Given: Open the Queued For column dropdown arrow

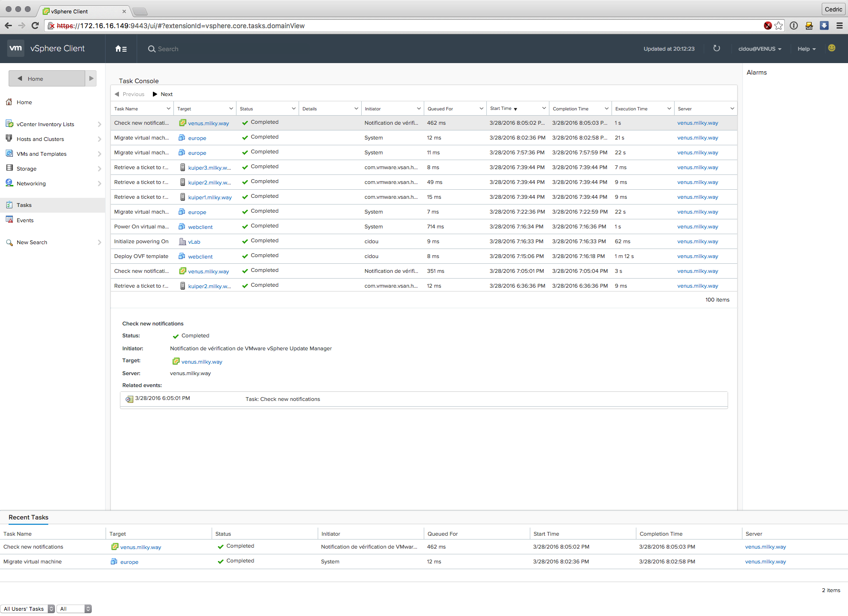Looking at the screenshot, I should click(x=482, y=108).
